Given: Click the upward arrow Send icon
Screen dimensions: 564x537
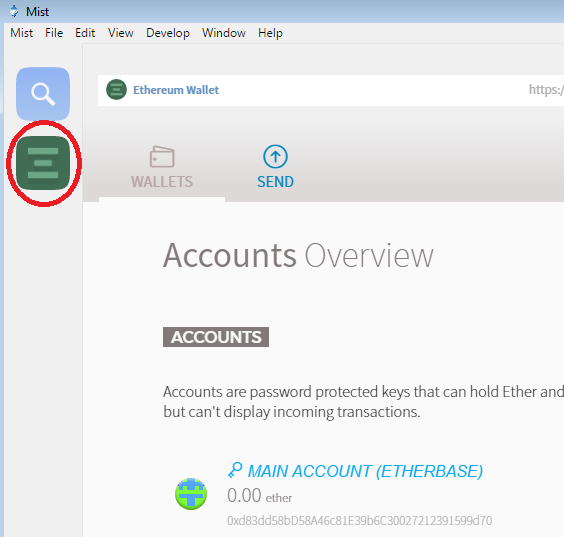Looking at the screenshot, I should click(x=275, y=156).
